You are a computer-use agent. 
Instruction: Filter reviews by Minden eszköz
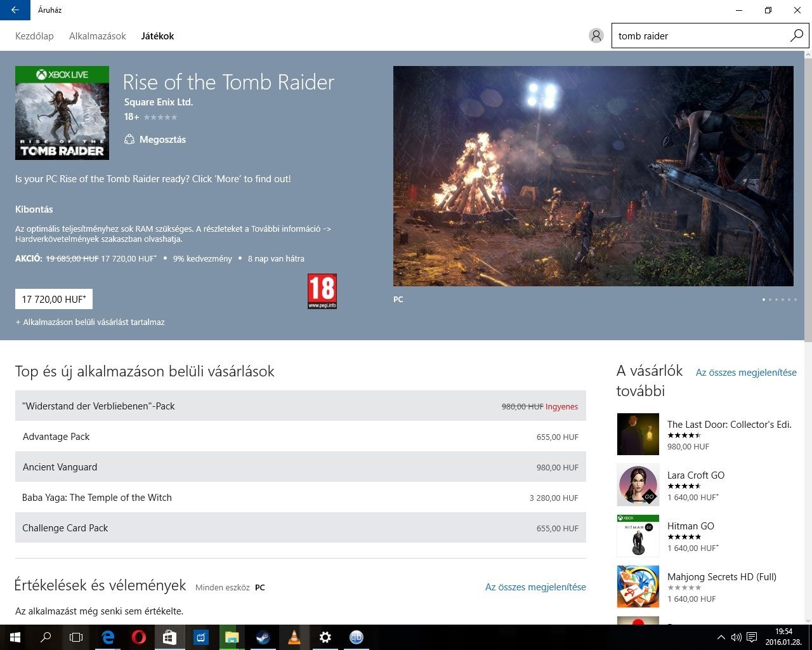coord(223,588)
